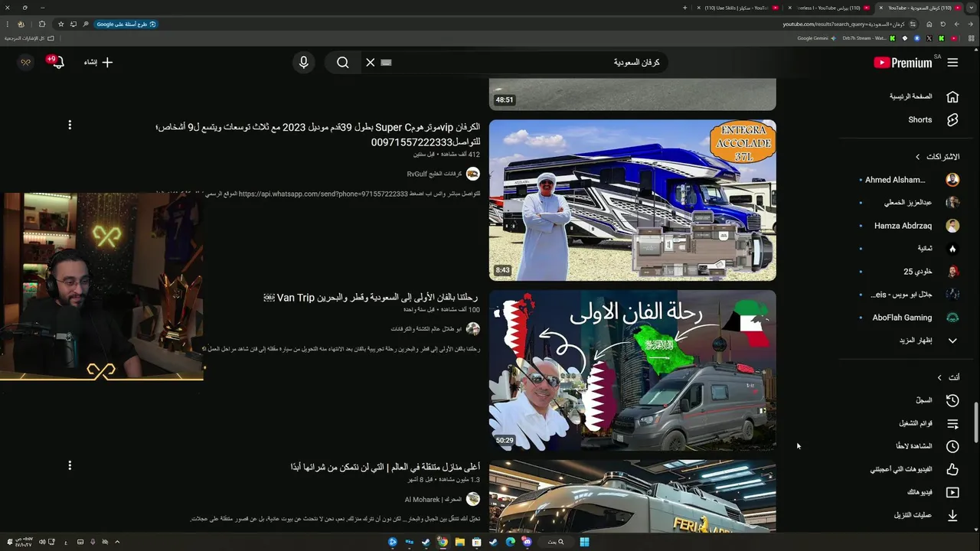This screenshot has width=980, height=551.
Task: Open Google Gemini bookmark
Action: [x=816, y=38]
